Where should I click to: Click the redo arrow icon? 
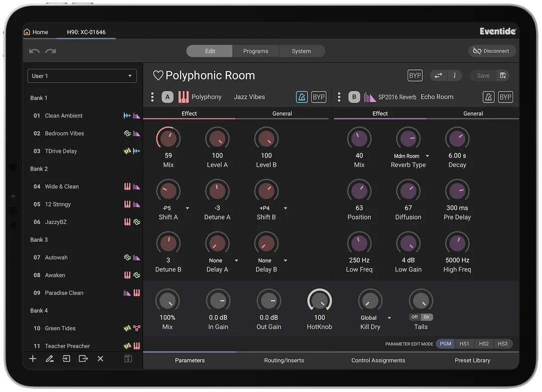[51, 51]
